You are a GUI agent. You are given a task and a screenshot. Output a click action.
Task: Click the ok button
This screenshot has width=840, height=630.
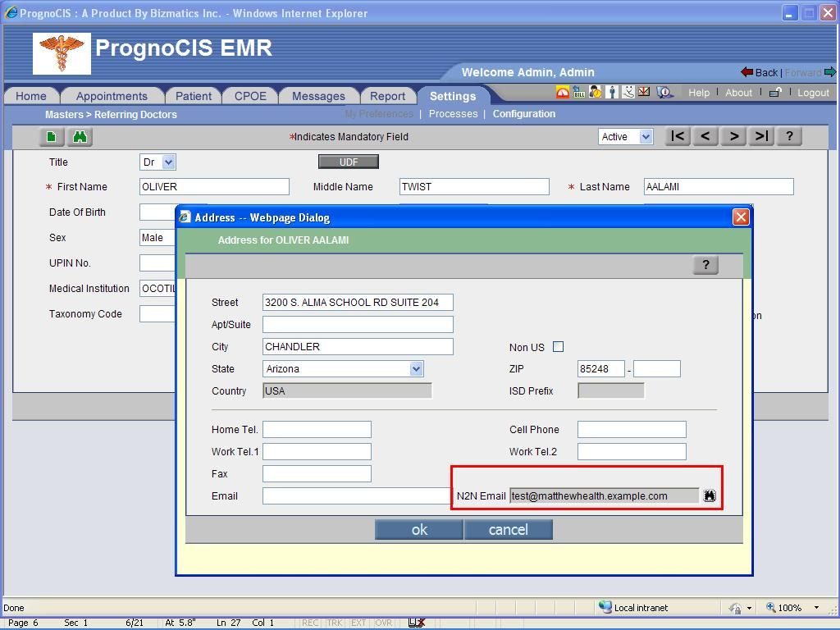419,529
